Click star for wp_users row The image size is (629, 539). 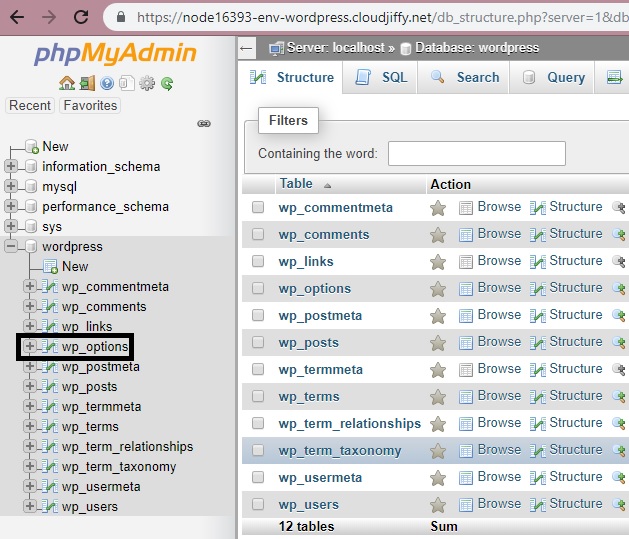438,505
